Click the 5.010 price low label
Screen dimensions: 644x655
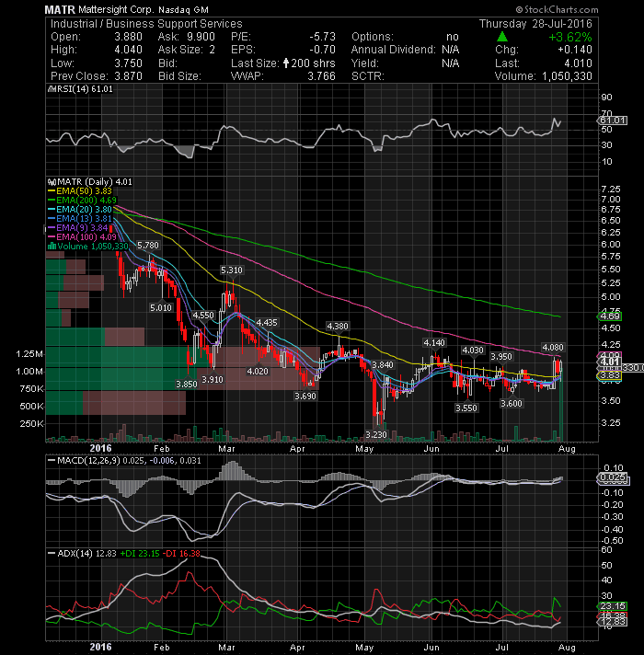point(161,308)
